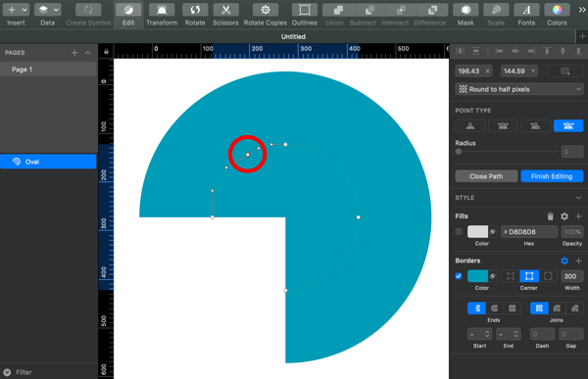
Task: Open Borders settings gear
Action: (x=564, y=261)
